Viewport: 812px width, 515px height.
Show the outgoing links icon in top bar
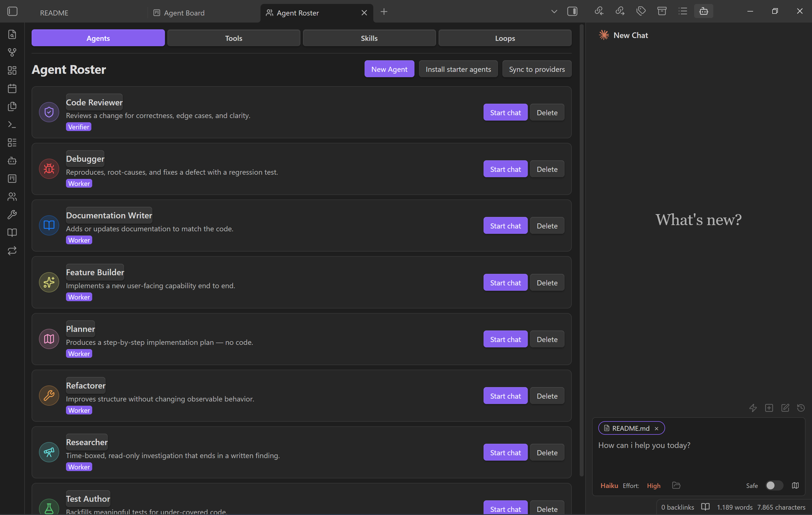[x=620, y=11]
